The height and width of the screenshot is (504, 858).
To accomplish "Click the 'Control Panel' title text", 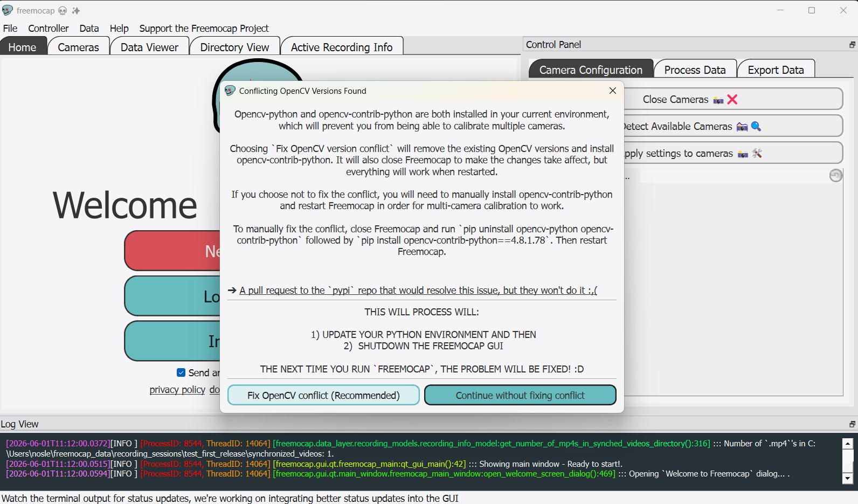I will coord(553,45).
